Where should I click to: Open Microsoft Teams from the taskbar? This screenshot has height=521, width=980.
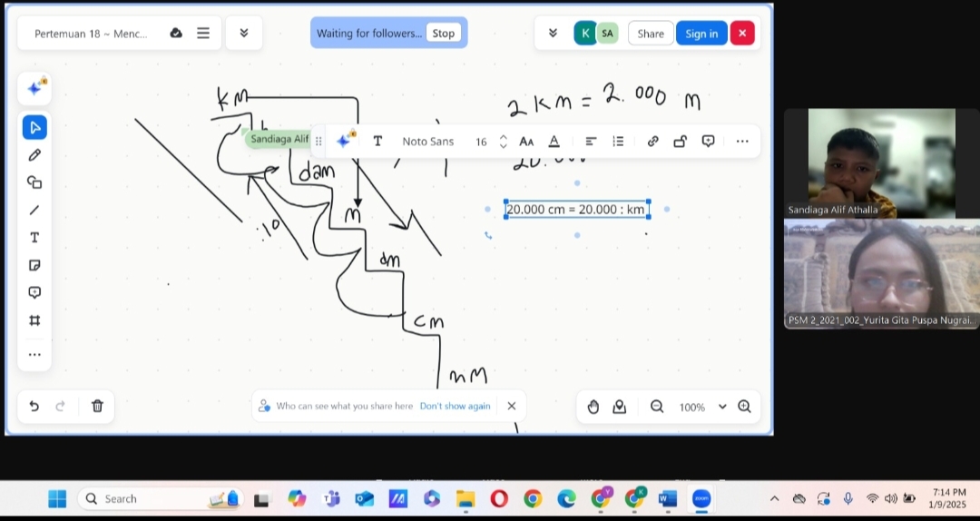coord(330,498)
